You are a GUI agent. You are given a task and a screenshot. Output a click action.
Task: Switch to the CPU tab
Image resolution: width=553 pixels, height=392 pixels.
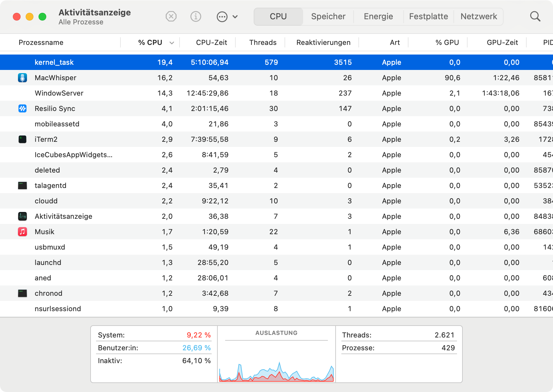(x=278, y=16)
